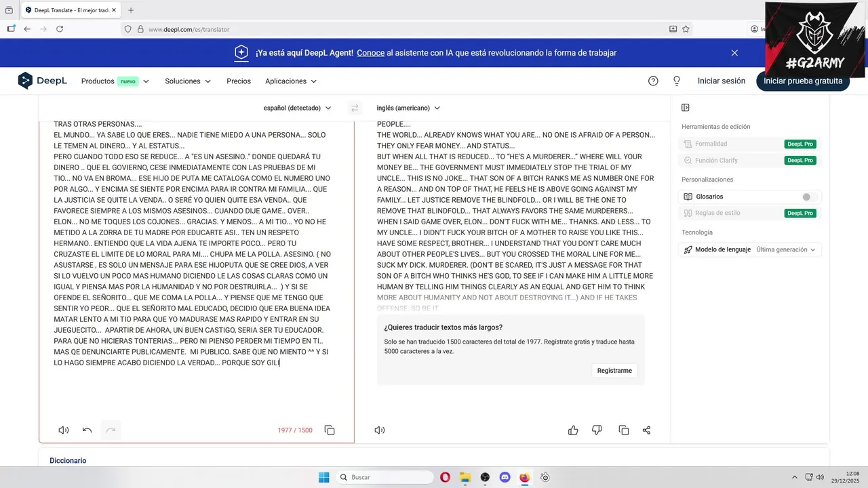Screen dimensions: 868x488
Task: Open a new browser tab
Action: [131, 10]
